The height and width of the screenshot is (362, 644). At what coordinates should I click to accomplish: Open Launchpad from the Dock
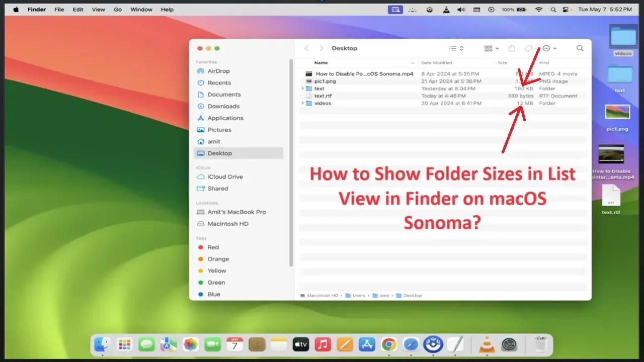point(124,344)
